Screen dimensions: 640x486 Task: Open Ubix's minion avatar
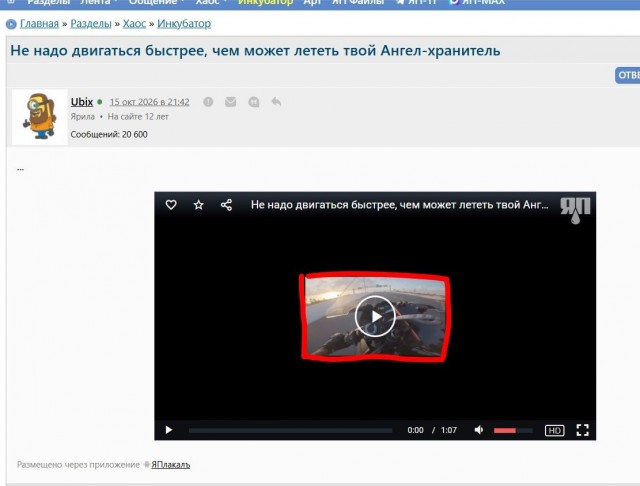click(x=40, y=117)
